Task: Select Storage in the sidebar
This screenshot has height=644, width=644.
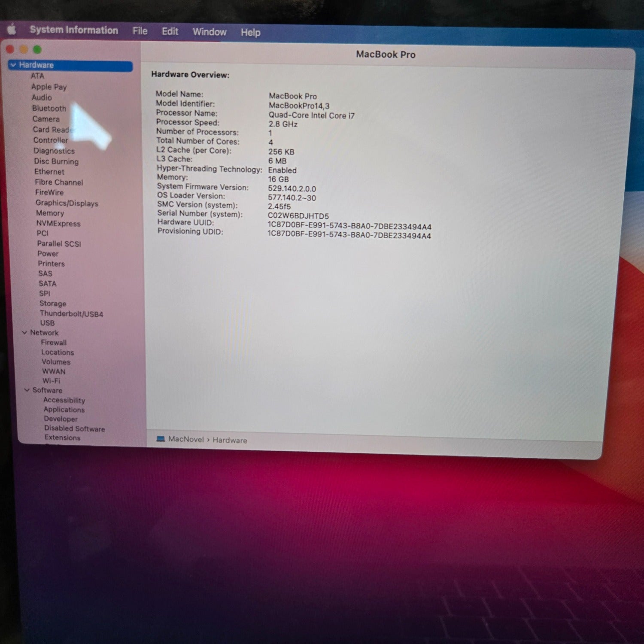Action: coord(53,303)
